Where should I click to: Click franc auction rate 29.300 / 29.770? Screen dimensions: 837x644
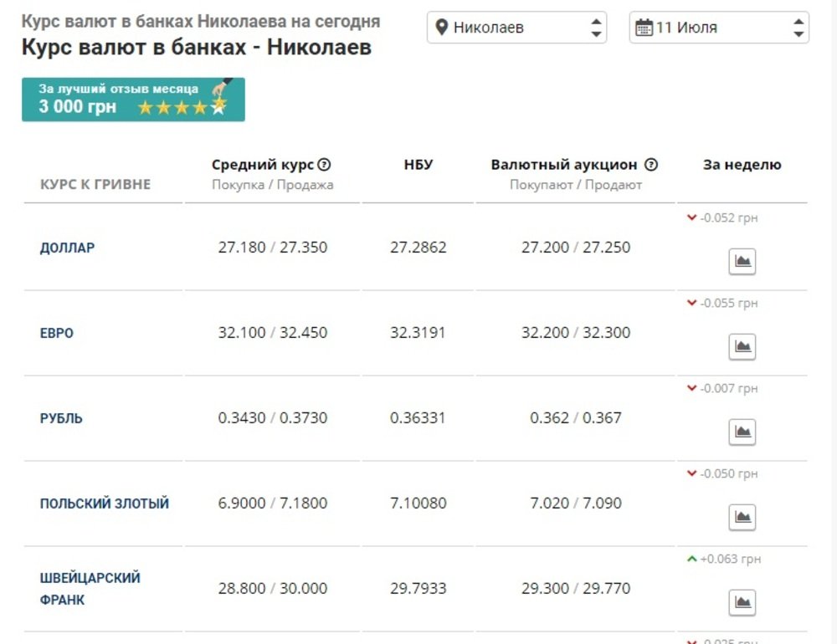click(x=576, y=588)
